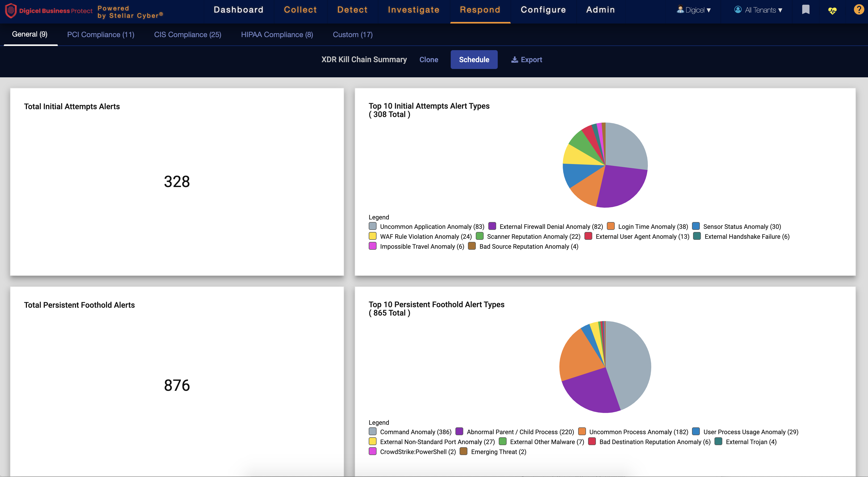The width and height of the screenshot is (868, 477).
Task: Click Command Anomaly (386) legend swatch
Action: pyautogui.click(x=372, y=432)
